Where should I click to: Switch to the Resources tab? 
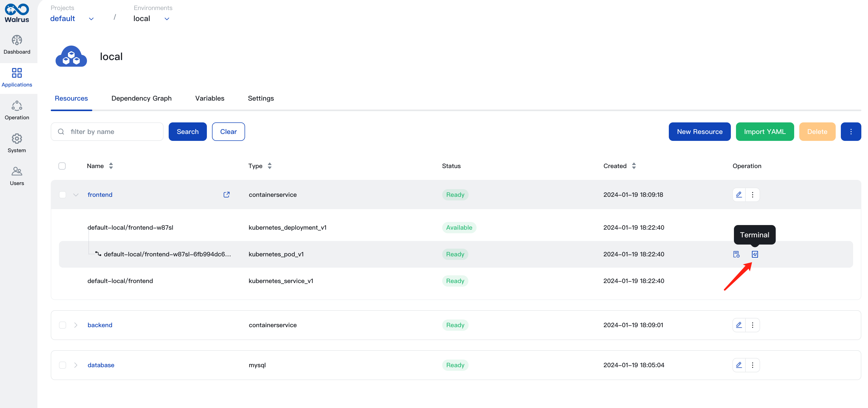pos(71,98)
